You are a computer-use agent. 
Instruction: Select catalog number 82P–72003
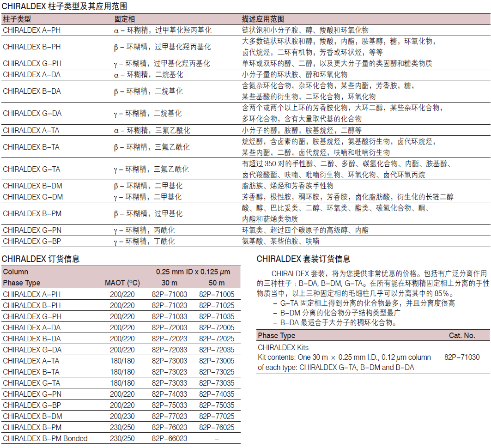point(170,327)
